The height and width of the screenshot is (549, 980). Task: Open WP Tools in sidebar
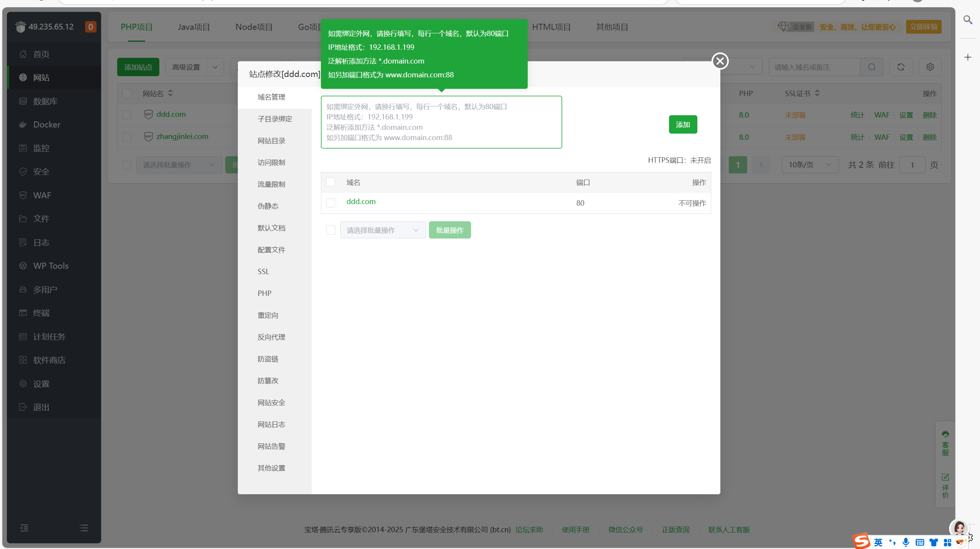click(51, 266)
